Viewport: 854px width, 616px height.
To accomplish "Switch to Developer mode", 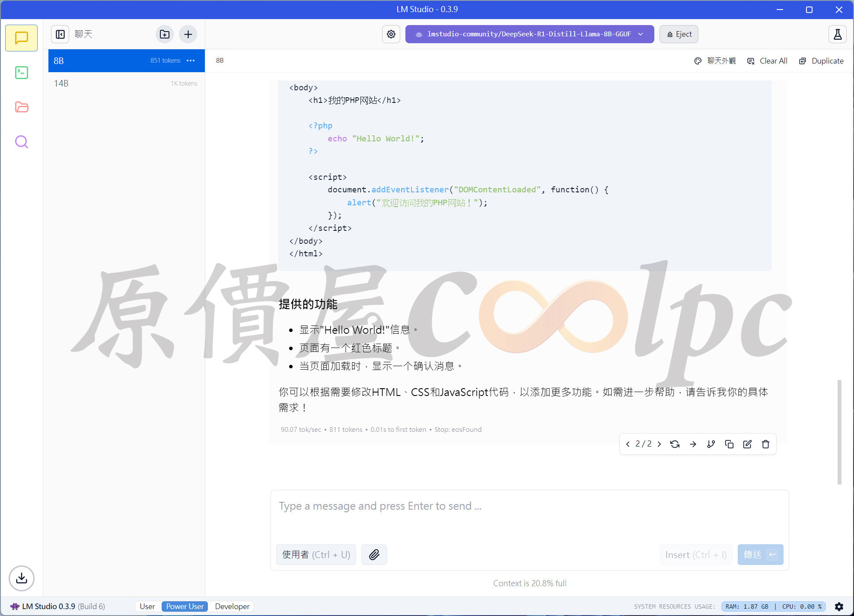I will coord(232,606).
